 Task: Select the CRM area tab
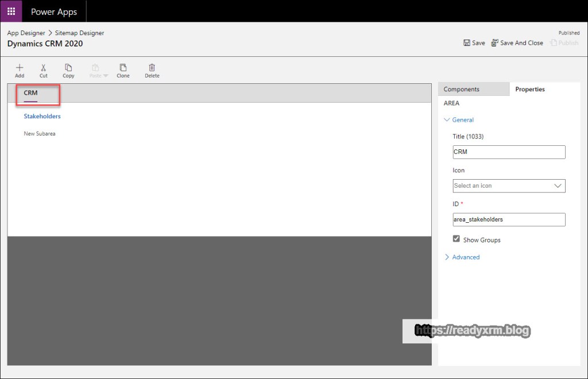30,93
